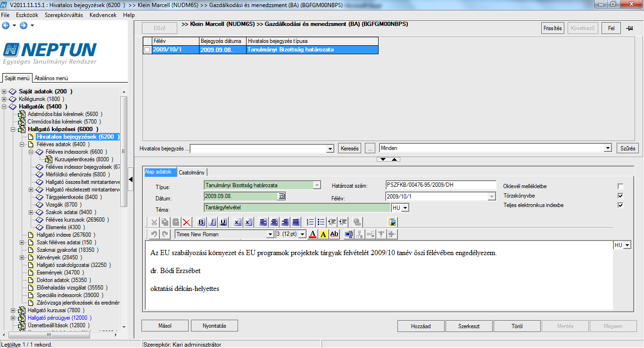This screenshot has height=348, width=644.
Task: Click the Töröl button
Action: (x=517, y=326)
